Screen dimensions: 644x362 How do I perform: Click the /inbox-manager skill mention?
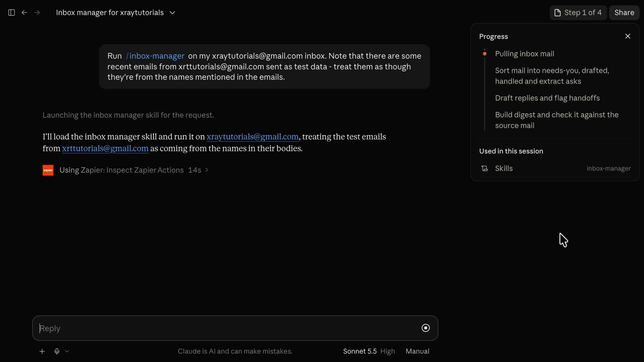[x=155, y=56]
